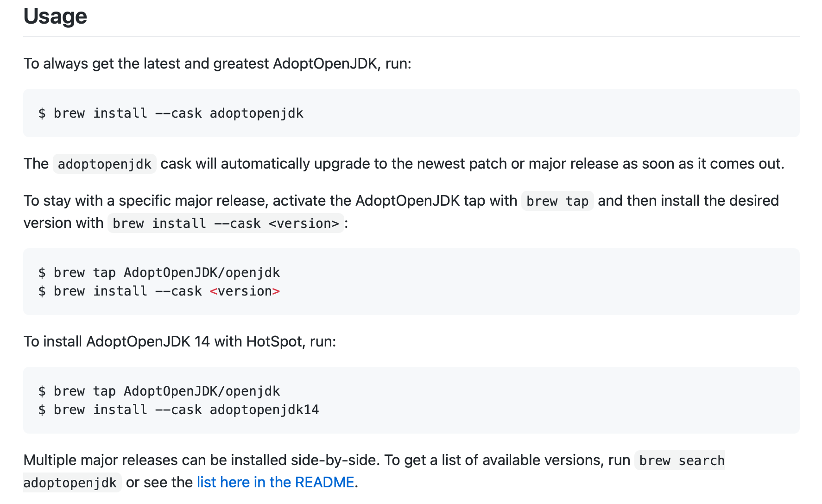Screen dimensions: 822x504
Task: Click code line 'brew install --cask <version>' in code block
Action: [159, 291]
